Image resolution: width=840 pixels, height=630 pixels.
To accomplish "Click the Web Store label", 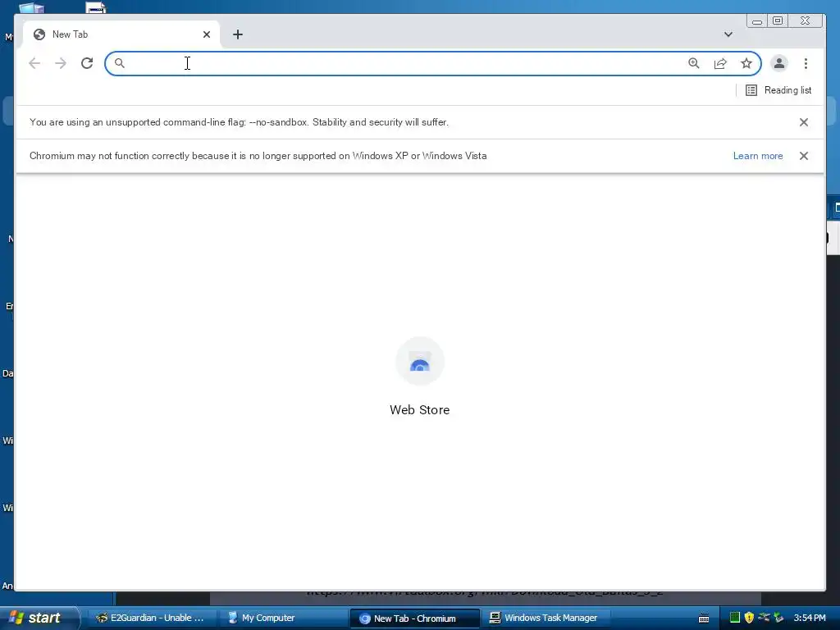I will tap(419, 410).
